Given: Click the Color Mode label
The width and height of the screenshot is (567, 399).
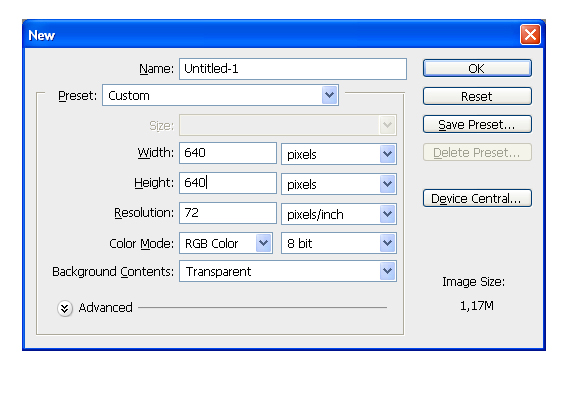Looking at the screenshot, I should click(x=141, y=243).
